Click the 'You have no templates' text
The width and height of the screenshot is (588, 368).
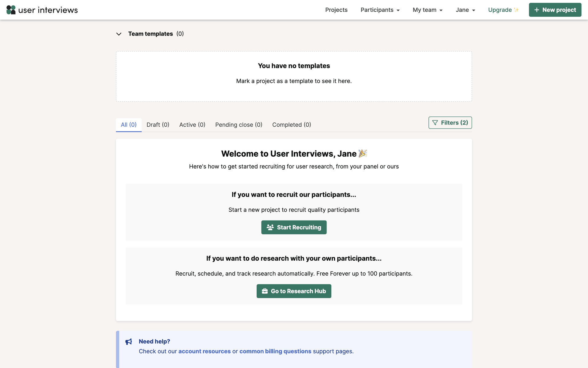(294, 66)
